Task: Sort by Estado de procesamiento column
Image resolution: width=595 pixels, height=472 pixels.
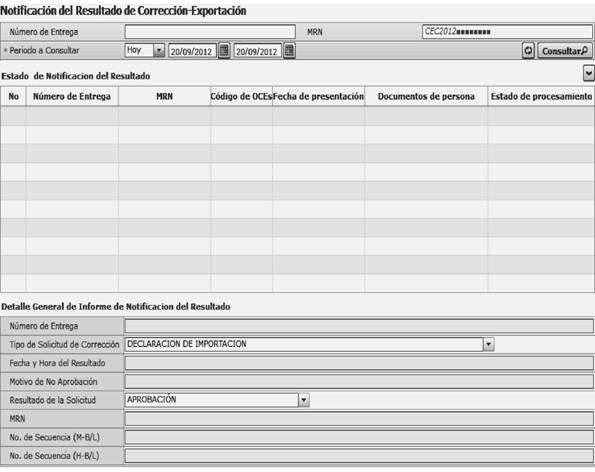Action: click(x=541, y=96)
